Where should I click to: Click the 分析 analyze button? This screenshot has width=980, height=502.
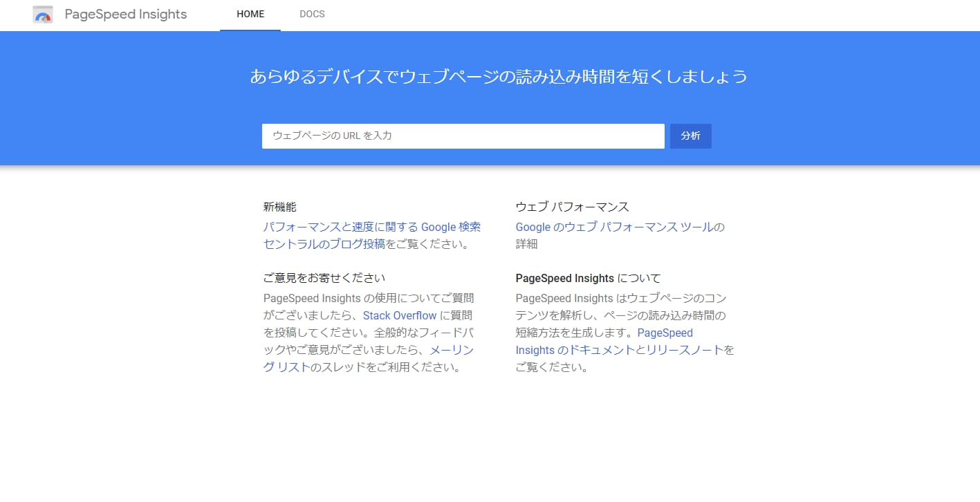pos(691,136)
